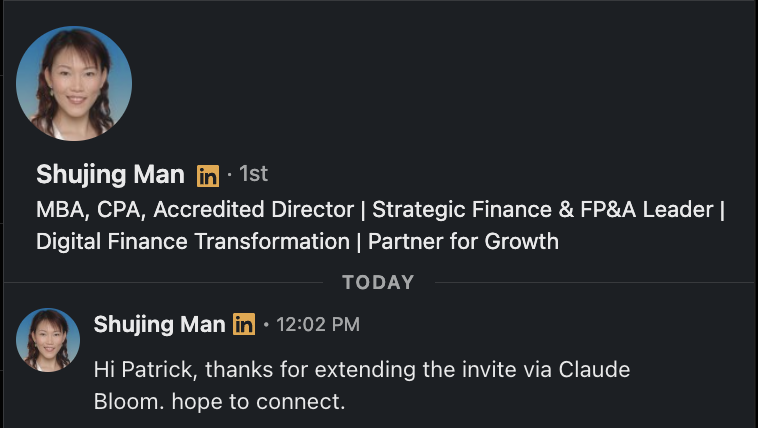Screen dimensions: 758x428
Task: Open profile via the large Shujing Man heading
Action: coord(110,175)
